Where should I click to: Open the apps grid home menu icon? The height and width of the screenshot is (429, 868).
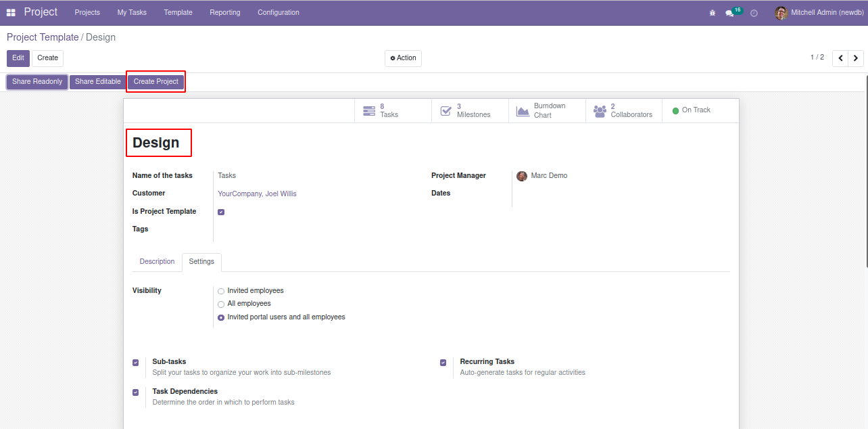pyautogui.click(x=11, y=13)
